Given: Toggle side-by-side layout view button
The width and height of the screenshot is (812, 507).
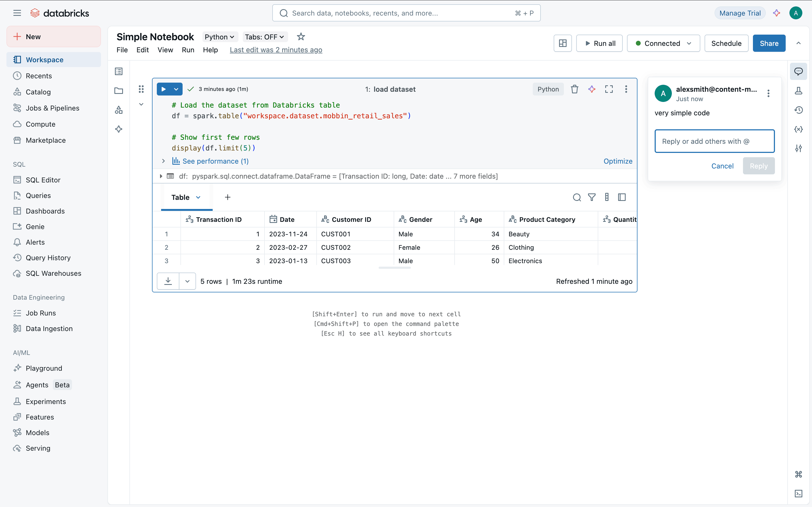Looking at the screenshot, I should coord(563,43).
